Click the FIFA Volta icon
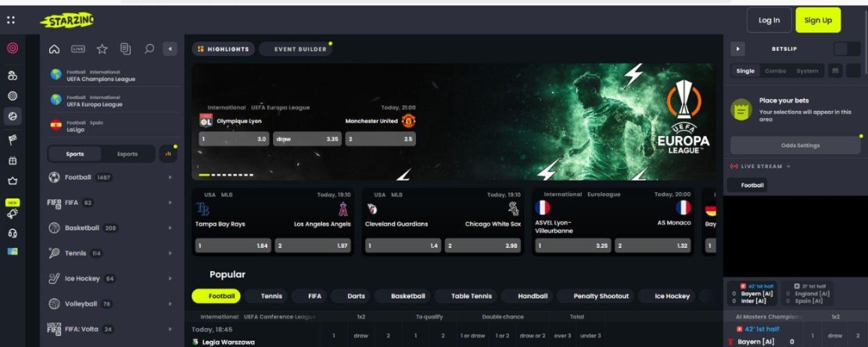Viewport: 868px width, 347px height. [x=54, y=329]
